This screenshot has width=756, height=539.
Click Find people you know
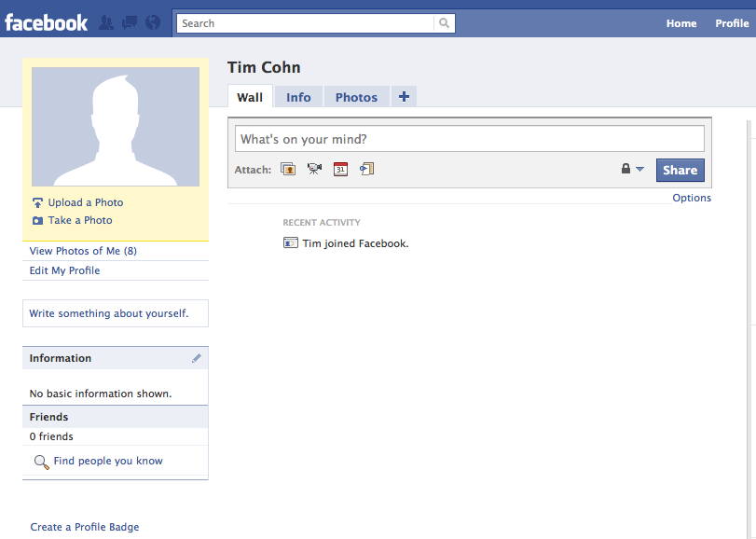107,461
